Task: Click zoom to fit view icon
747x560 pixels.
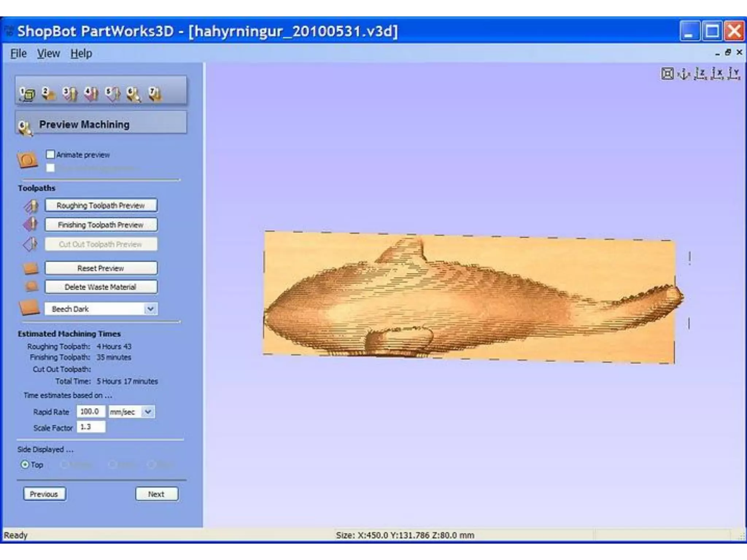Action: click(667, 74)
